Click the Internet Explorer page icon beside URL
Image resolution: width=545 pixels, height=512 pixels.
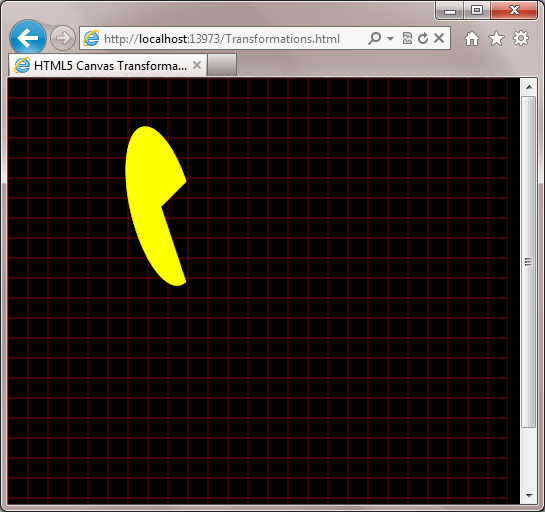[91, 38]
